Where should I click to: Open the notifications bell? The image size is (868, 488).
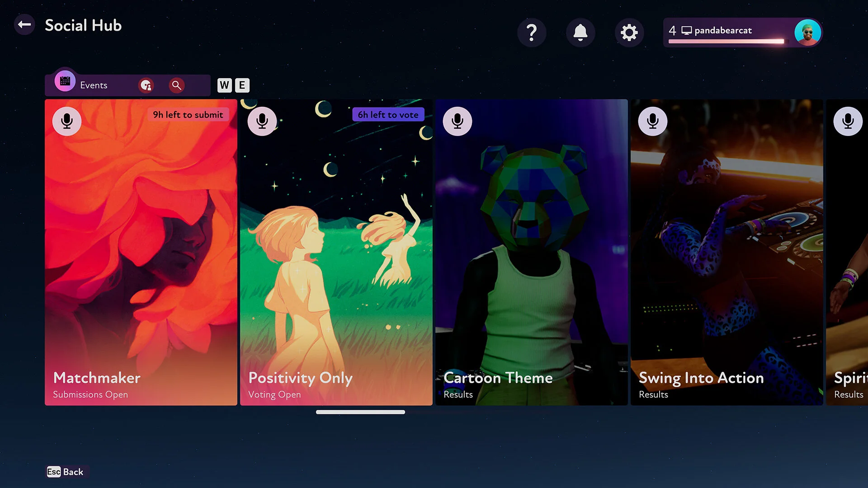[x=580, y=33]
